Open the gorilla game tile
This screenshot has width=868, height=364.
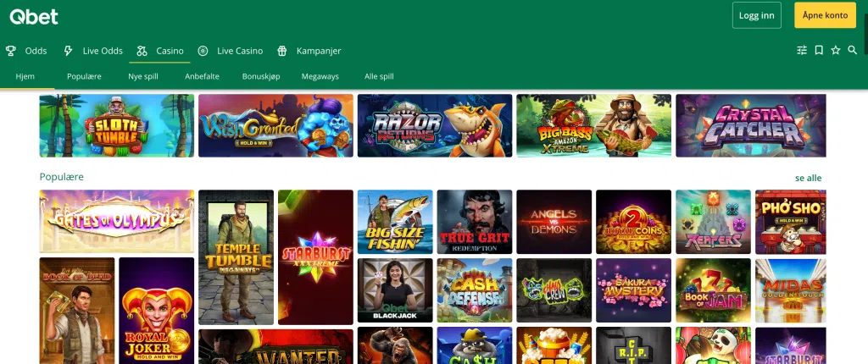(395, 345)
